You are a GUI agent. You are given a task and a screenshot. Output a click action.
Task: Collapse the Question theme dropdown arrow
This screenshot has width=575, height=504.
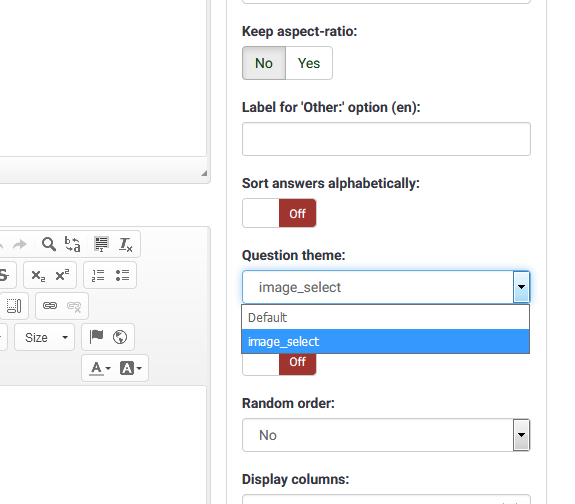click(521, 287)
